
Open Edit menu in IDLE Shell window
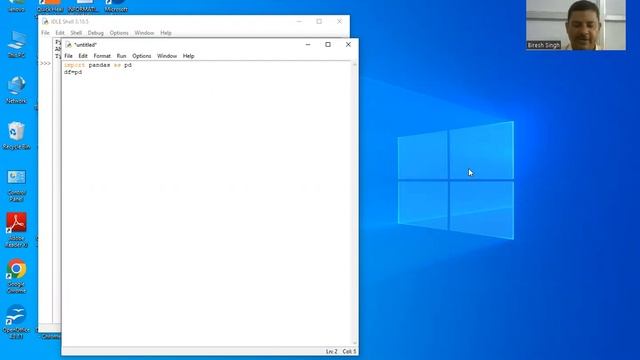pos(60,33)
